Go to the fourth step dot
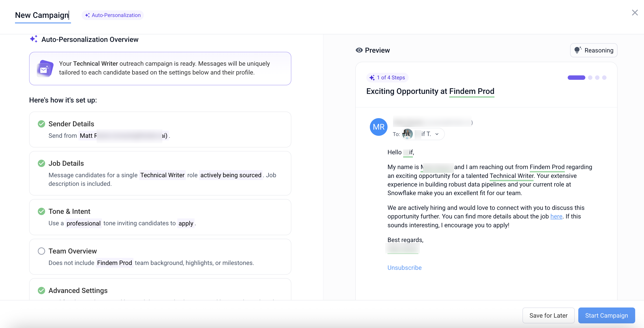This screenshot has height=328, width=644. click(604, 78)
